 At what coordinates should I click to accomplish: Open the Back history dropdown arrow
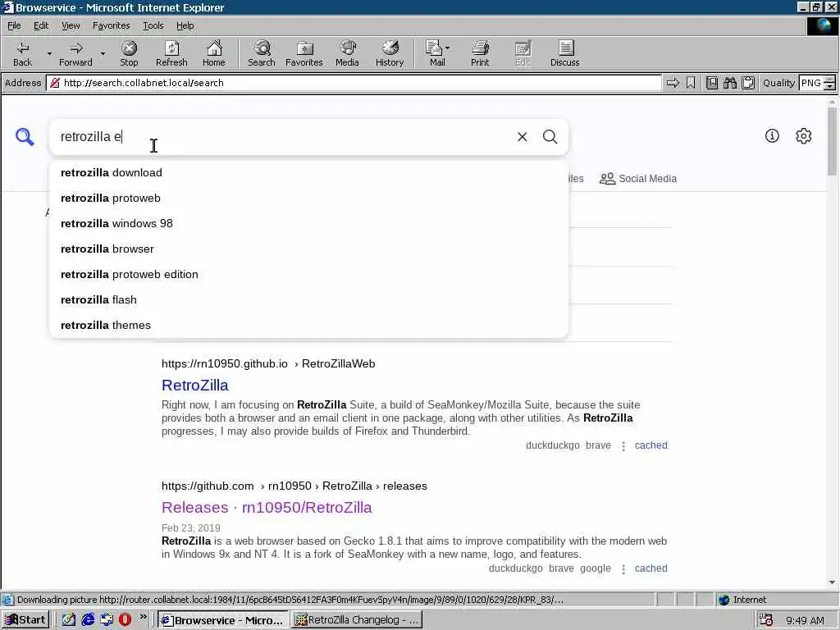click(49, 53)
